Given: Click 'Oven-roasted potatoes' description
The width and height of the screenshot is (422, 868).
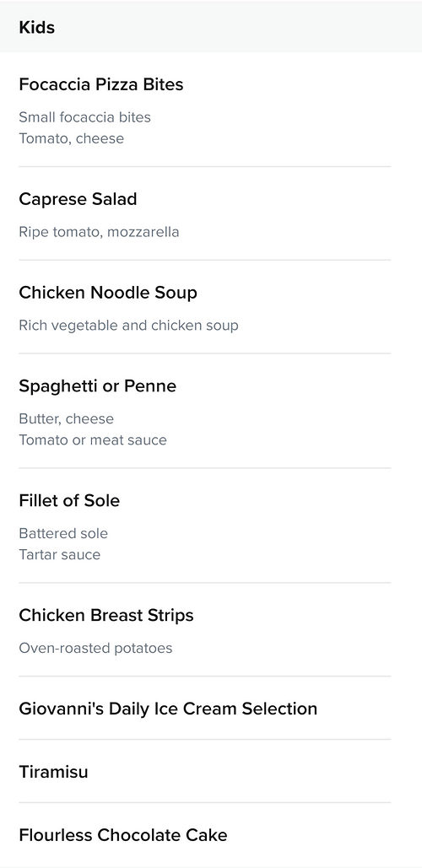Looking at the screenshot, I should 95,648.
